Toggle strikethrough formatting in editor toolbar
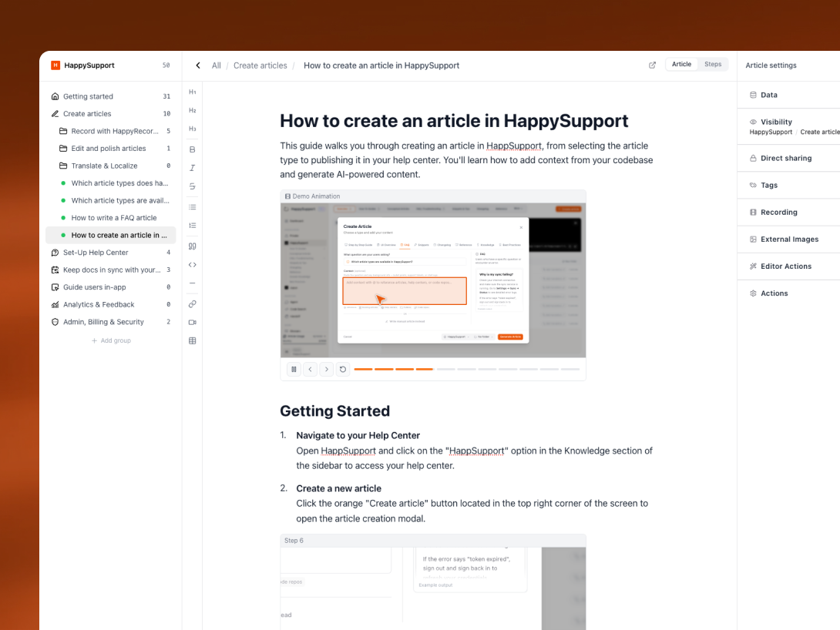Image resolution: width=840 pixels, height=630 pixels. click(193, 186)
